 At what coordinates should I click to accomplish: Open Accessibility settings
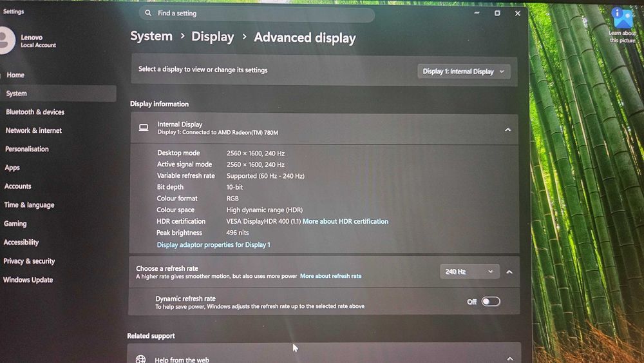pos(21,242)
